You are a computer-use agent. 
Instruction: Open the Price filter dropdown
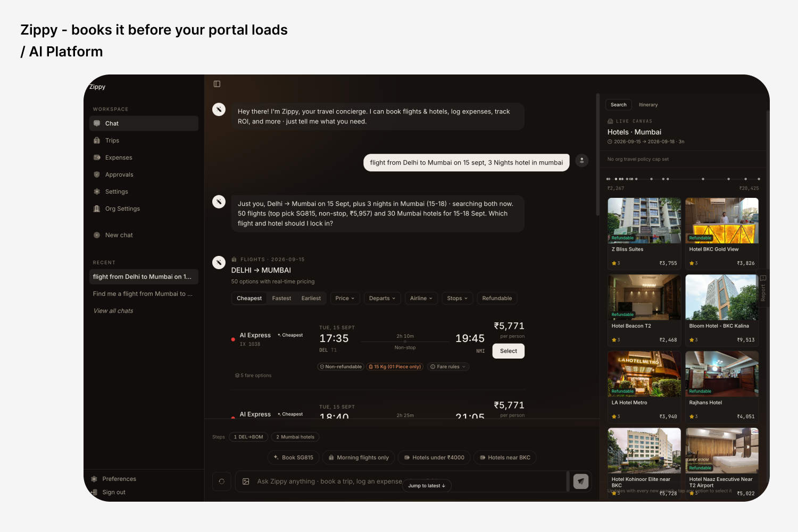(x=345, y=298)
